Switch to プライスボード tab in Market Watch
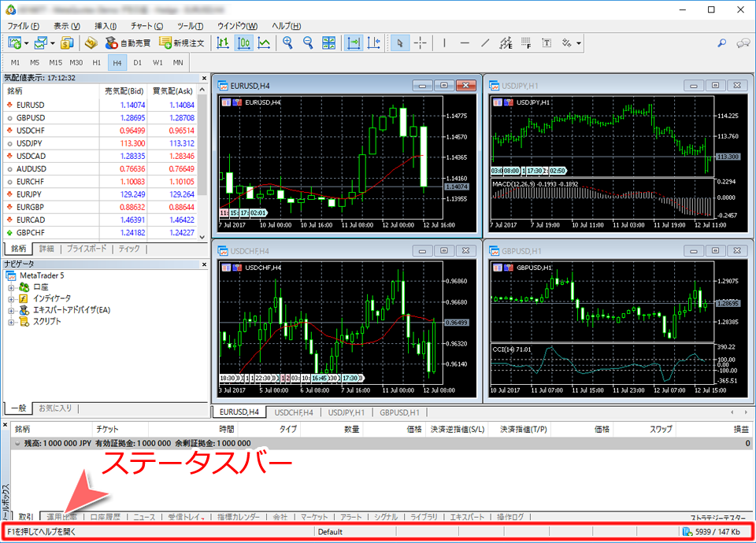 click(87, 249)
